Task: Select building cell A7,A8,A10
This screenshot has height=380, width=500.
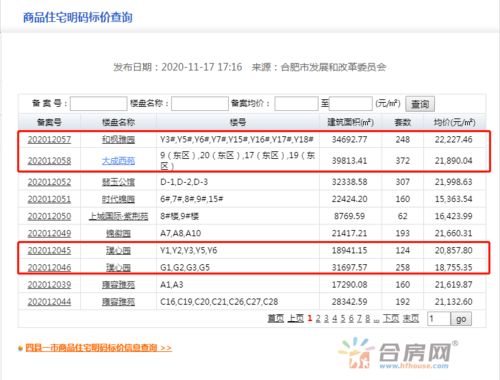Action: (181, 233)
